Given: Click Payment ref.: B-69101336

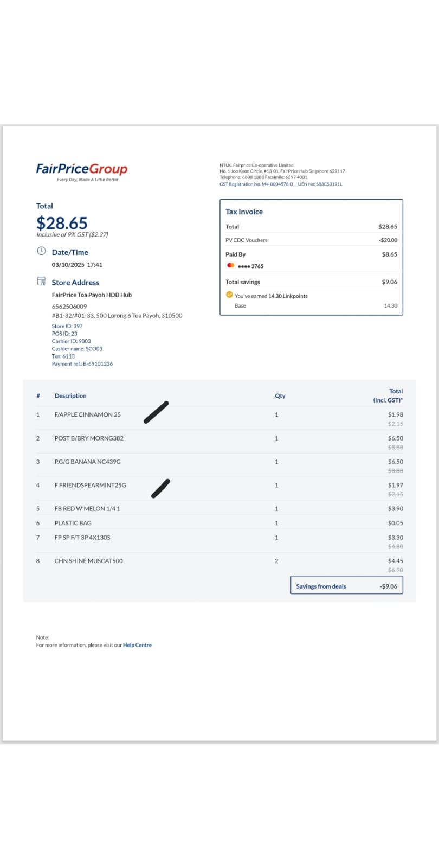Looking at the screenshot, I should (x=82, y=364).
